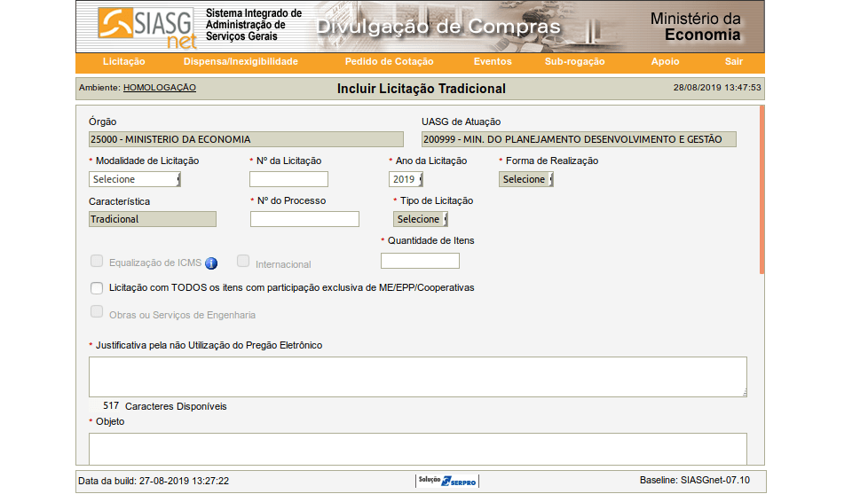Toggle Internacional checkbox
The image size is (868, 494).
click(243, 261)
